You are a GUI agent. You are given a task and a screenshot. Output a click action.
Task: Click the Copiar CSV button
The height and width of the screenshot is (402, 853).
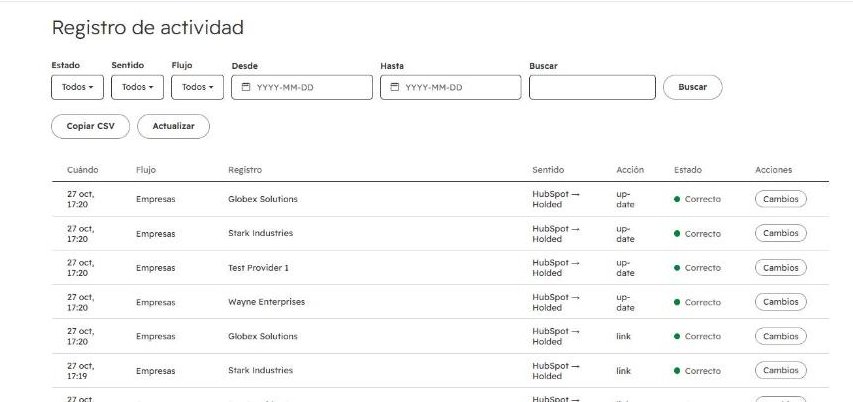click(90, 126)
